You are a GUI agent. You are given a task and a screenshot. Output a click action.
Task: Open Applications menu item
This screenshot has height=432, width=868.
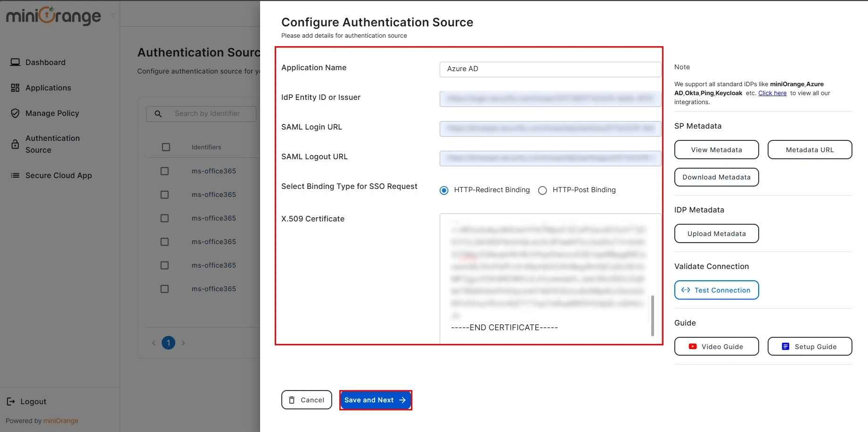[48, 88]
